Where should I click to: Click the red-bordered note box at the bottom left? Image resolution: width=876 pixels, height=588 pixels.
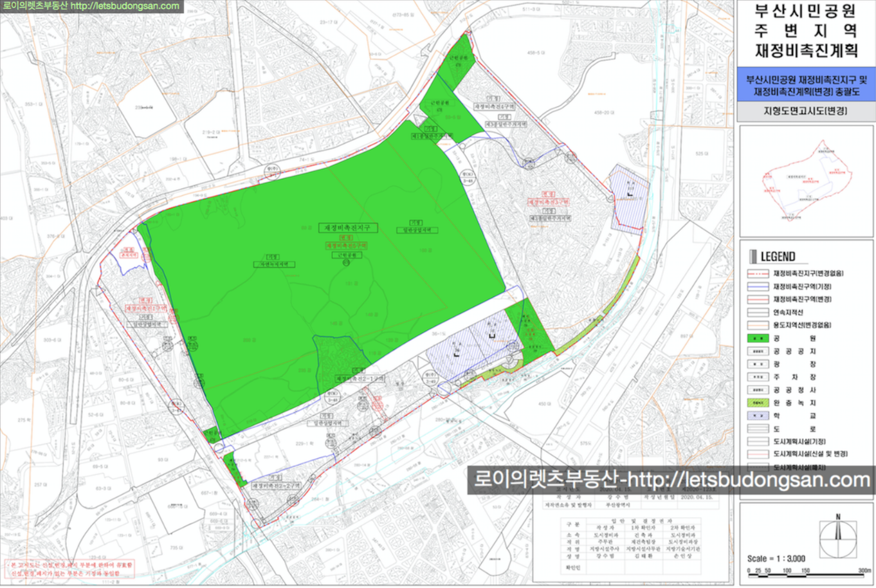(x=70, y=568)
